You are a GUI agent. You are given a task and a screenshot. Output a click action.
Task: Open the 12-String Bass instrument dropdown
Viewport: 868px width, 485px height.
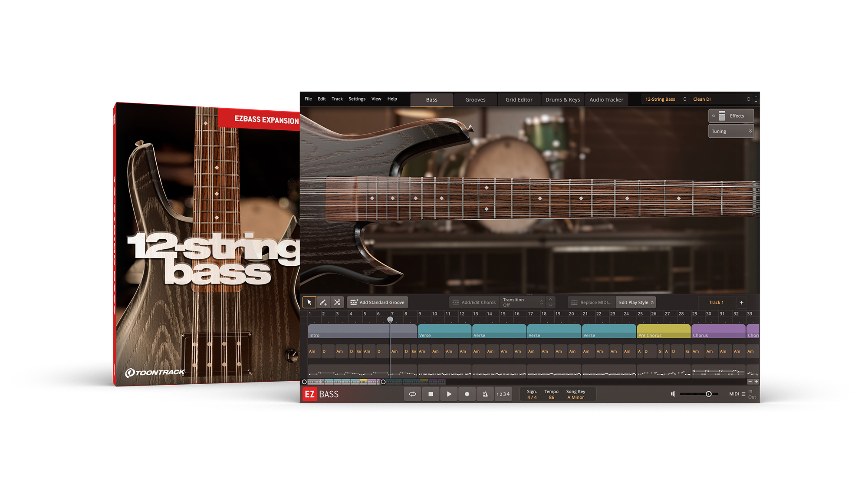point(665,99)
